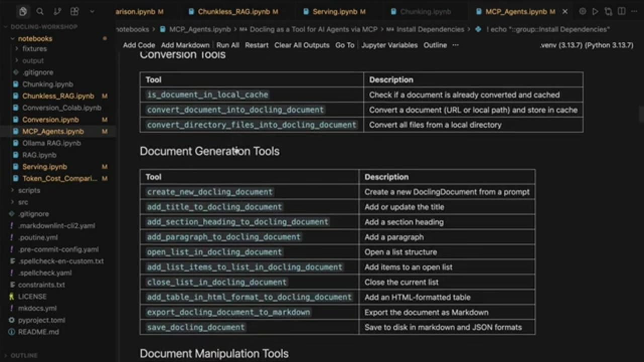The image size is (644, 362).
Task: Click the diff compare icon in editor actions
Action: [x=608, y=11]
